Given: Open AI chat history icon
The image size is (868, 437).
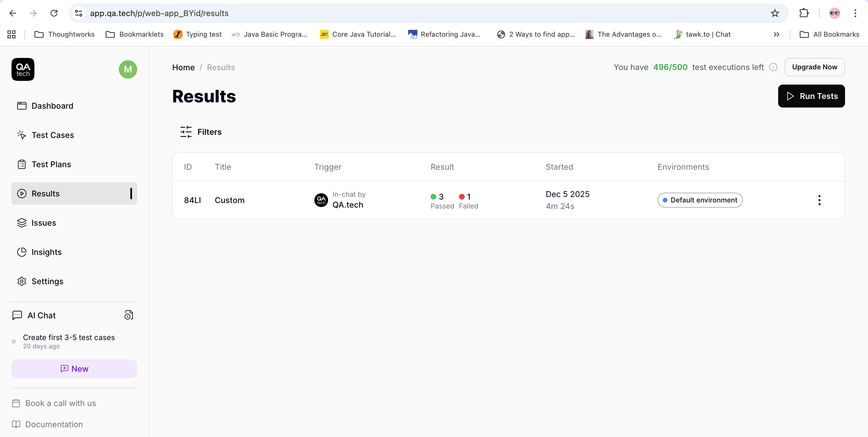Looking at the screenshot, I should tap(129, 315).
